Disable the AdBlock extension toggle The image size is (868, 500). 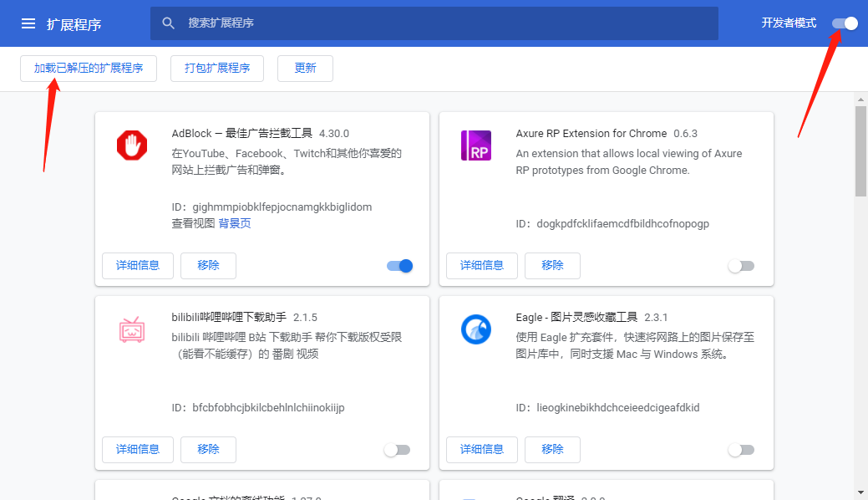click(x=399, y=266)
